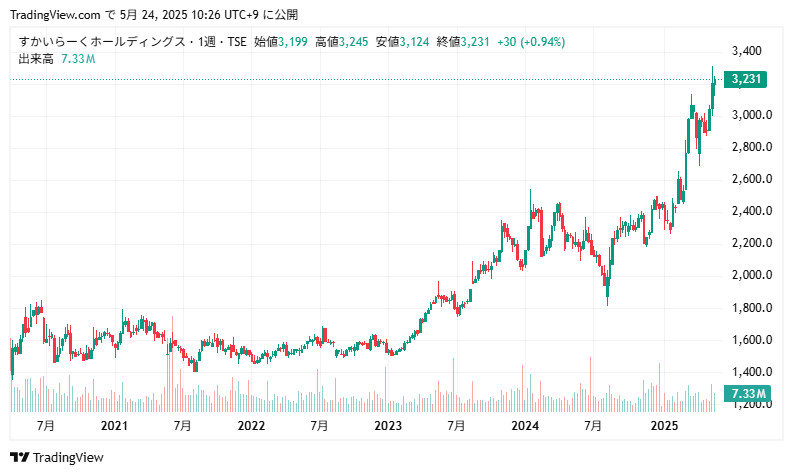This screenshot has width=793, height=475.
Task: Click the stock name すかいらーくホールディングス
Action: point(102,41)
